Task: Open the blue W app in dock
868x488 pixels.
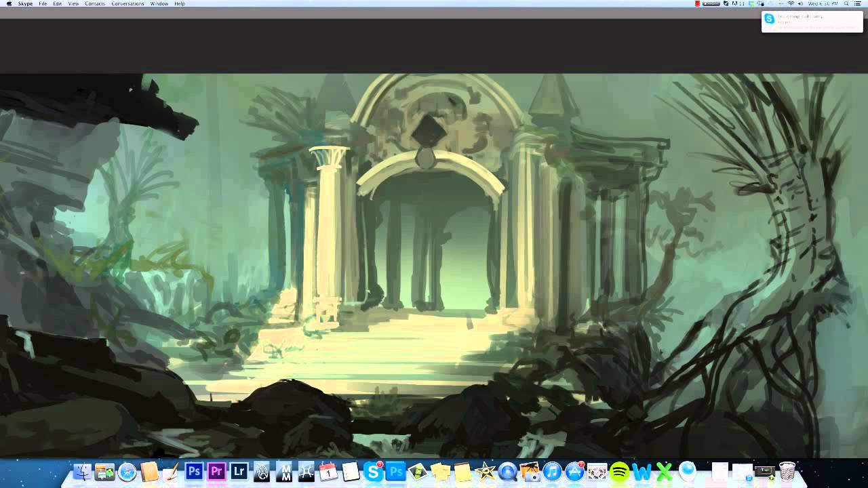Action: click(x=642, y=471)
